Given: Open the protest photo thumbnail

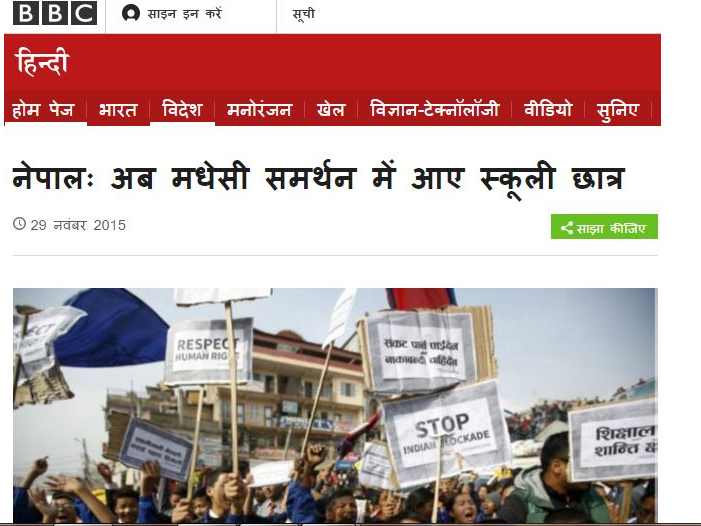Looking at the screenshot, I should (x=335, y=405).
